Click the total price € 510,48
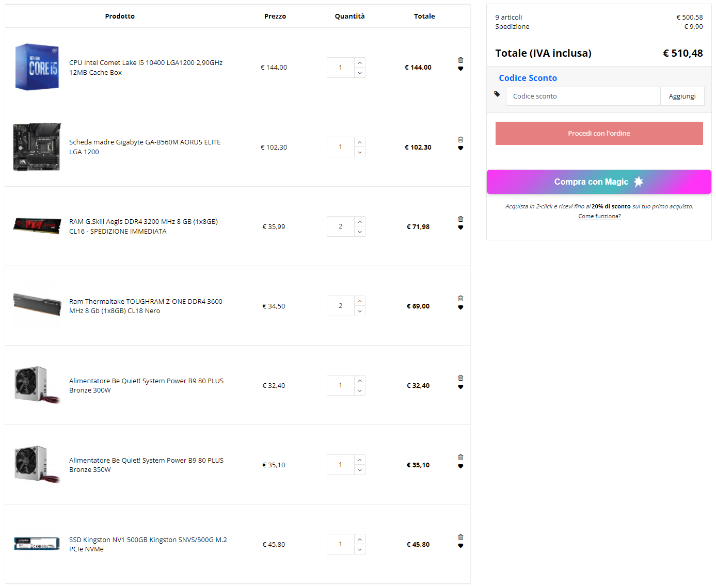The height and width of the screenshot is (588, 716). [x=683, y=53]
